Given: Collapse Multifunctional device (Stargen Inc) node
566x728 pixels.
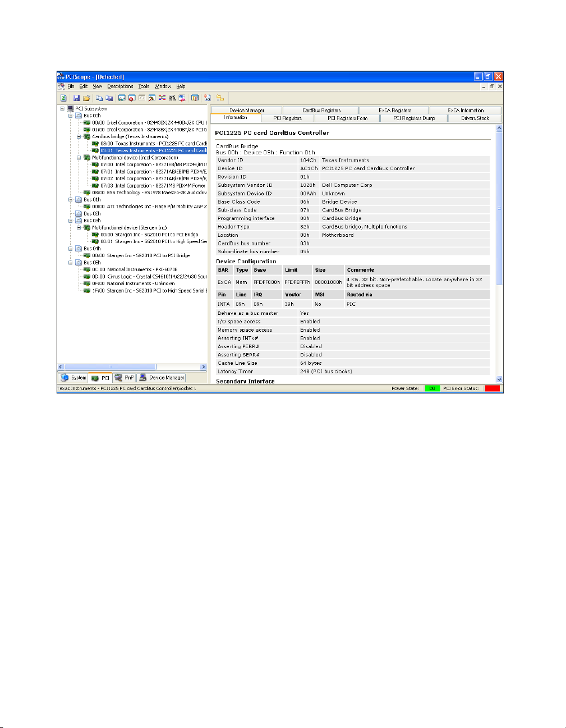Looking at the screenshot, I should point(79,228).
